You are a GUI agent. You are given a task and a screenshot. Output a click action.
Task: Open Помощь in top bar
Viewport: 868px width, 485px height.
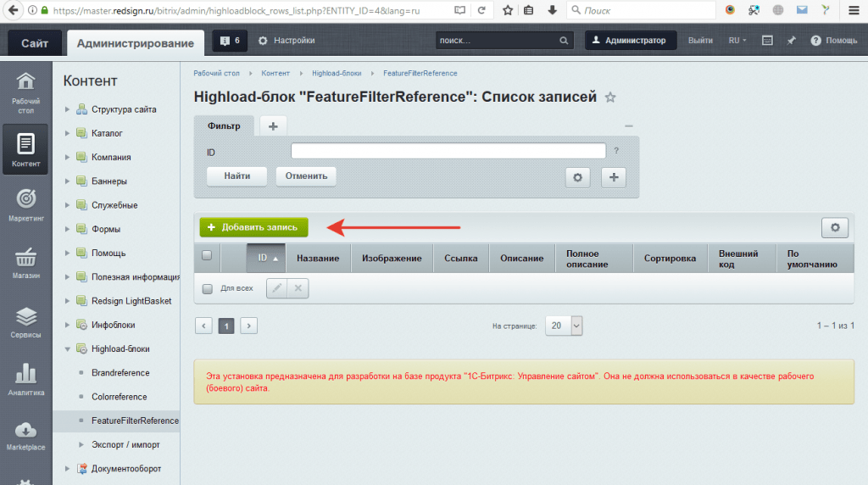tap(834, 41)
